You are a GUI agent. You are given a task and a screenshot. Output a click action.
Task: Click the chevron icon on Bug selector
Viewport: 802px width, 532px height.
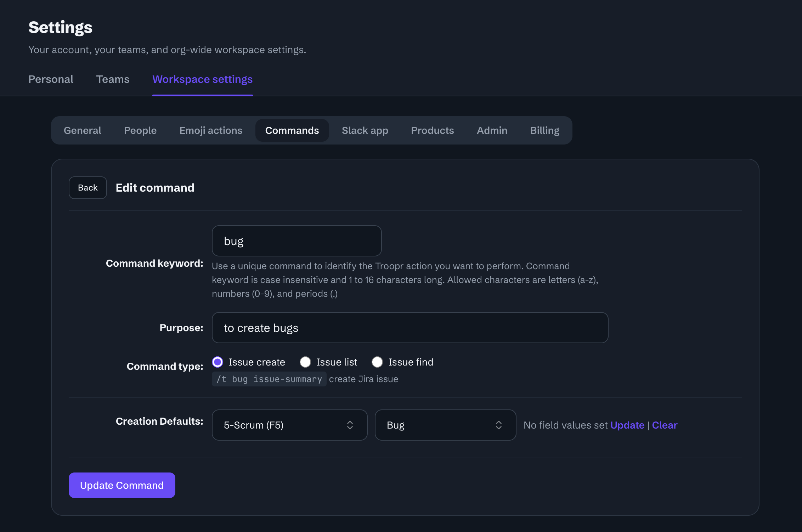click(x=499, y=425)
